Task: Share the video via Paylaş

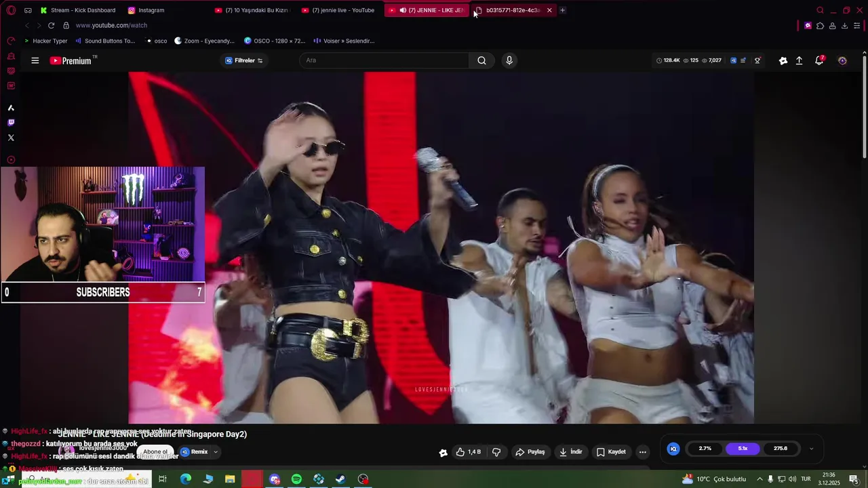Action: [x=530, y=452]
